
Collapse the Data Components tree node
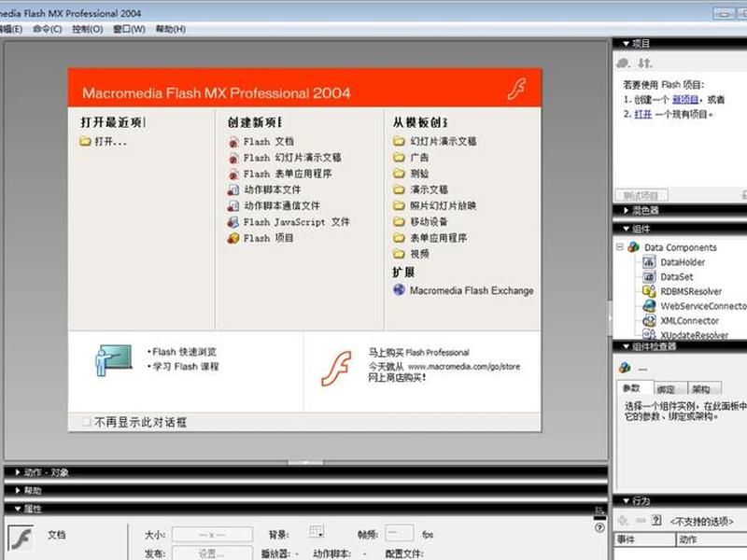(x=619, y=247)
